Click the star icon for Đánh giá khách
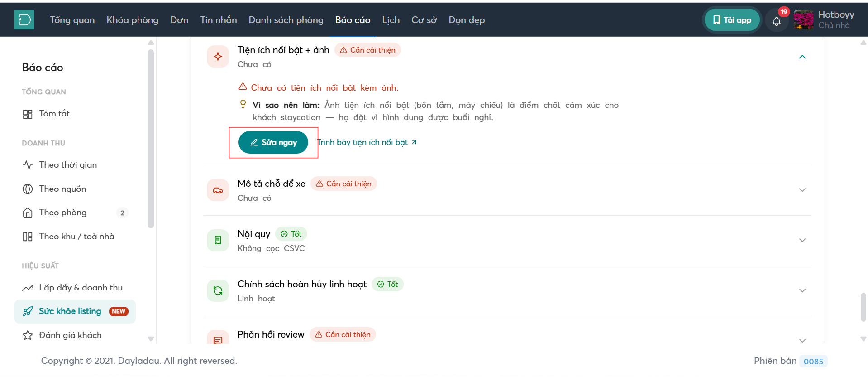This screenshot has height=377, width=868. coord(28,335)
